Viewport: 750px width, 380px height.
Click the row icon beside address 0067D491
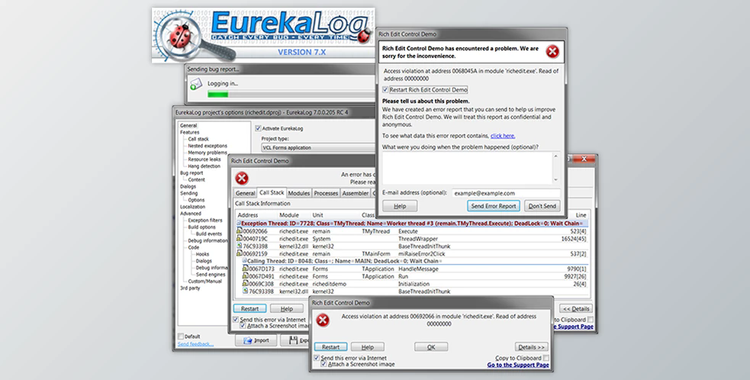tap(245, 276)
